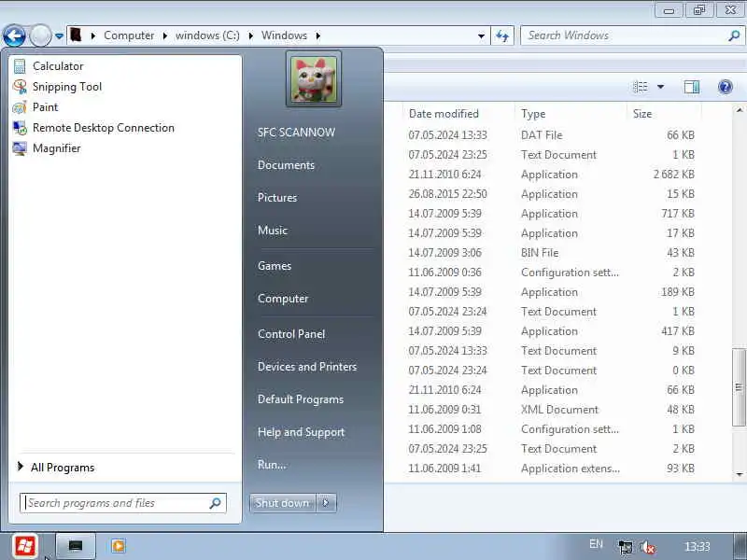Click the EN language indicator
747x560 pixels.
(596, 544)
